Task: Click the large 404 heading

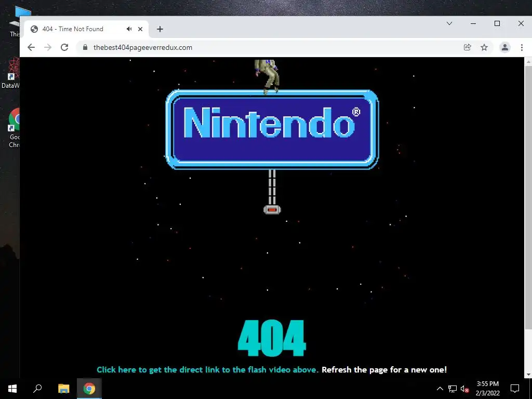Action: pyautogui.click(x=272, y=338)
